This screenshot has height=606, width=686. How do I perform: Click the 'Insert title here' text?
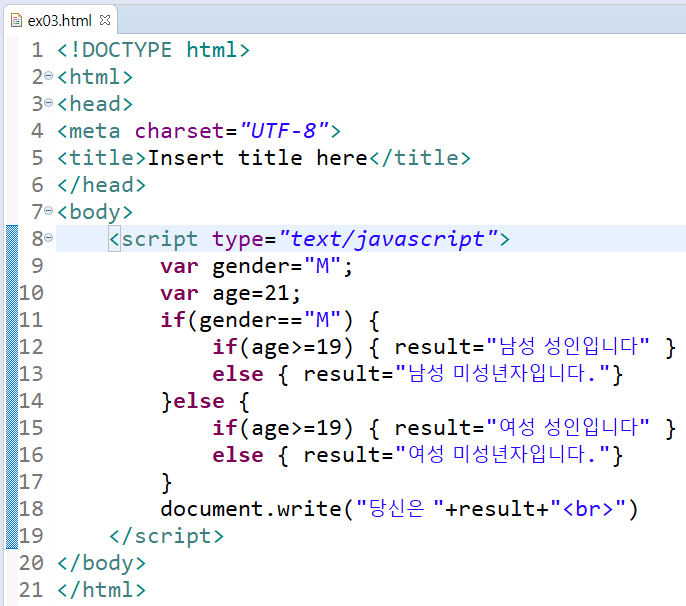[x=258, y=158]
